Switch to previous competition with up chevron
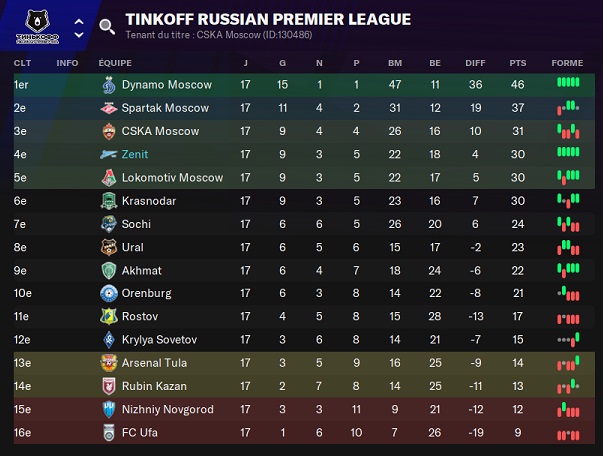Screen dimensions: 603x456 click(x=79, y=20)
